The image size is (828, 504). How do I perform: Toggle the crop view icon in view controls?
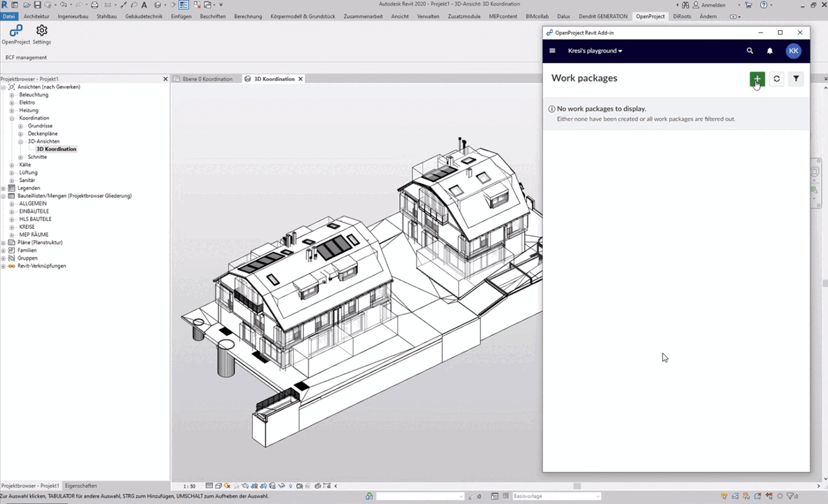254,485
